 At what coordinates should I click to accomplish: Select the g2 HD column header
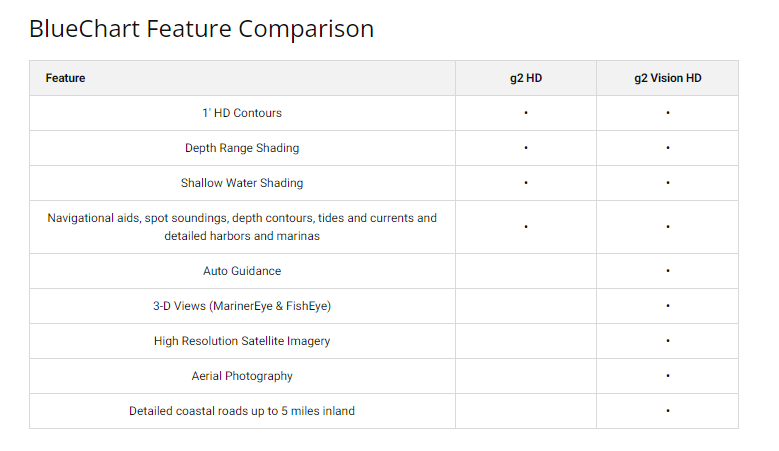pos(526,78)
